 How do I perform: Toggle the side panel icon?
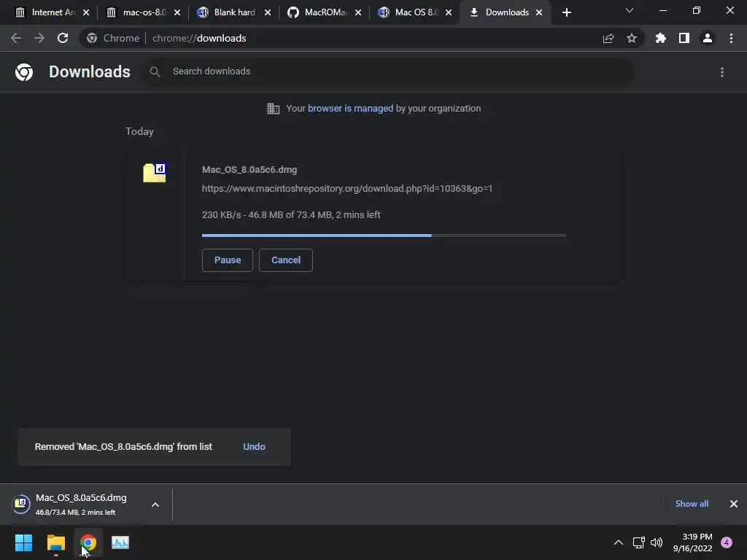684,38
